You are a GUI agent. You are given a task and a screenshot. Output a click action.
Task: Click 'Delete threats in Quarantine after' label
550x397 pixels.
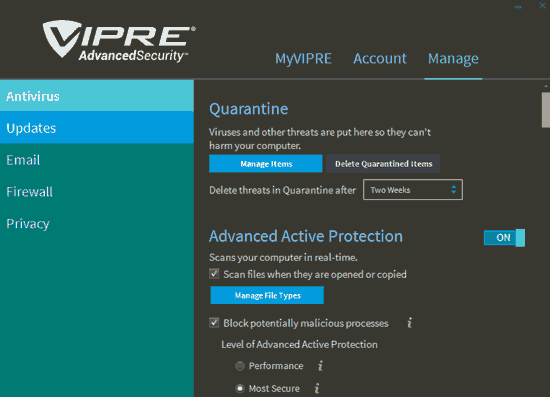tap(282, 190)
